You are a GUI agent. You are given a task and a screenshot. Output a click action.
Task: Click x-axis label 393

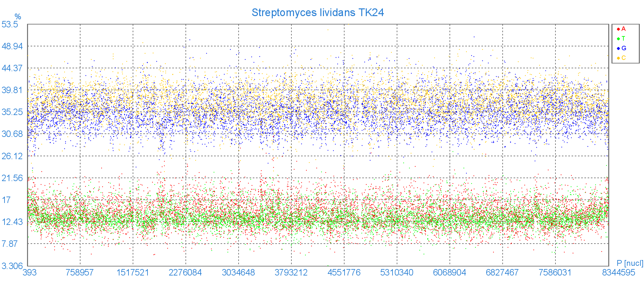point(30,273)
